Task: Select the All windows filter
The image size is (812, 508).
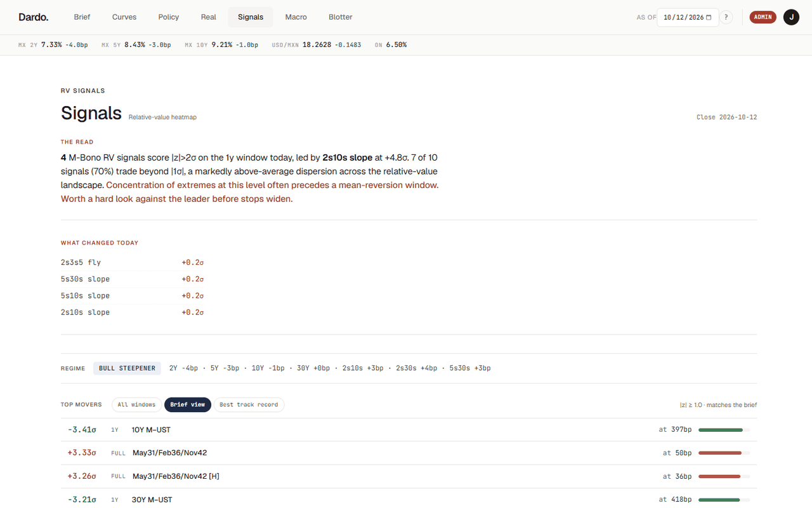Action: coord(136,404)
